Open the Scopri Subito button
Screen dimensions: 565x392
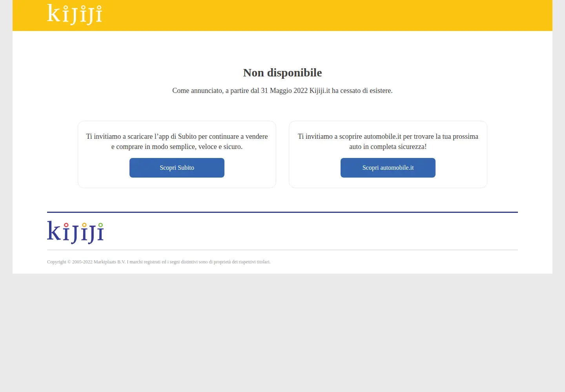pos(177,168)
